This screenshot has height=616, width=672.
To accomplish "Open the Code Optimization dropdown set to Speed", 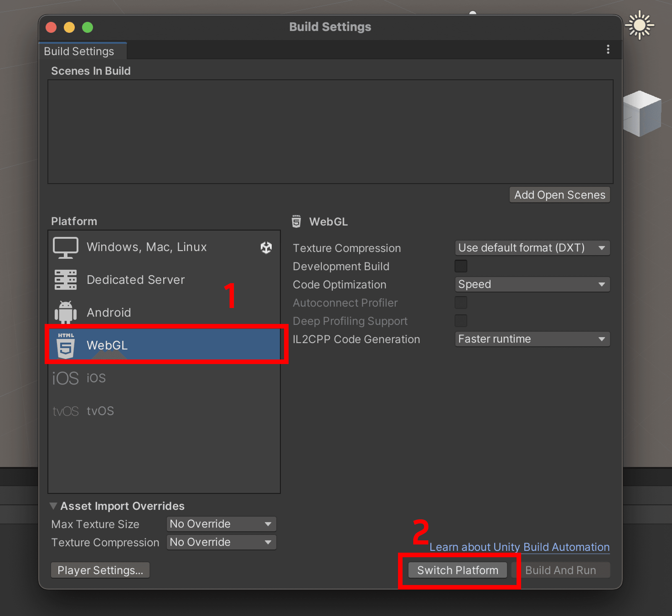I will tap(532, 284).
